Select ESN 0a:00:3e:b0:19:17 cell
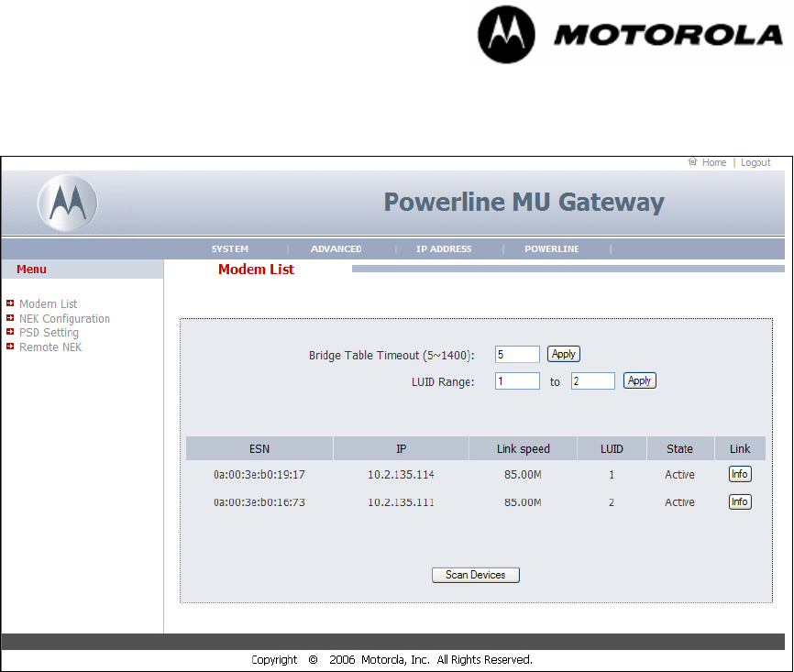794x672 pixels. 259,475
